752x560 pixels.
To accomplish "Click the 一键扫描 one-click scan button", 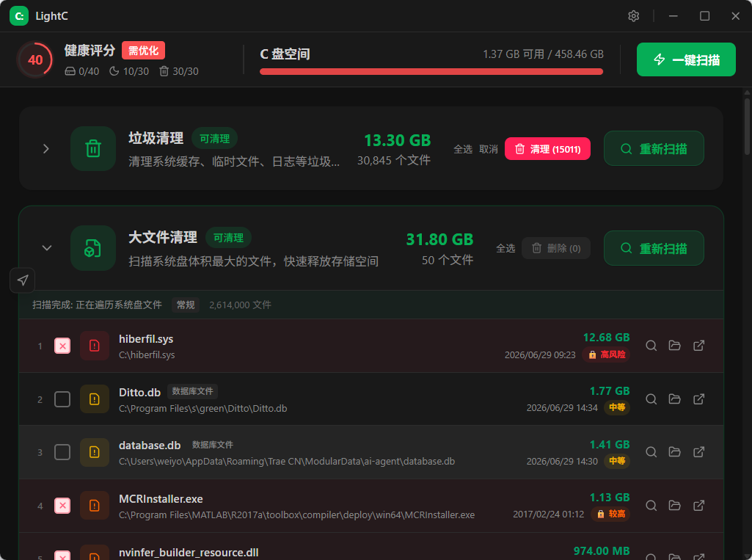I will 686,59.
